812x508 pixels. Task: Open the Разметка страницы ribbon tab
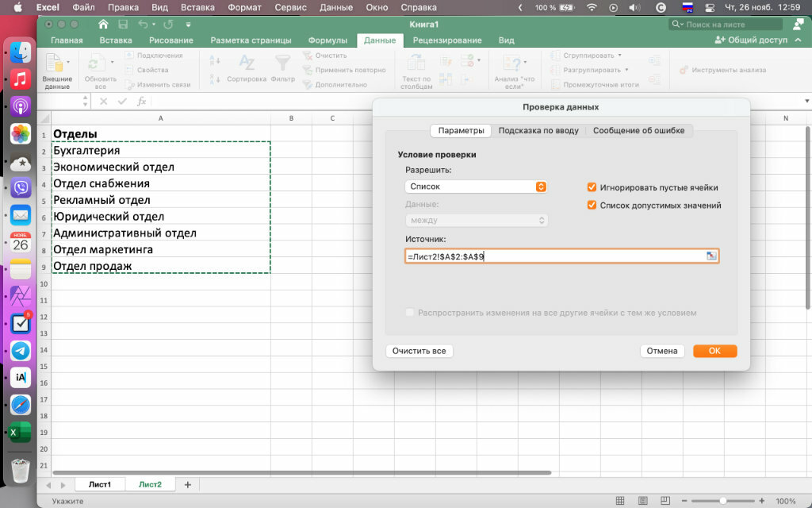(251, 40)
